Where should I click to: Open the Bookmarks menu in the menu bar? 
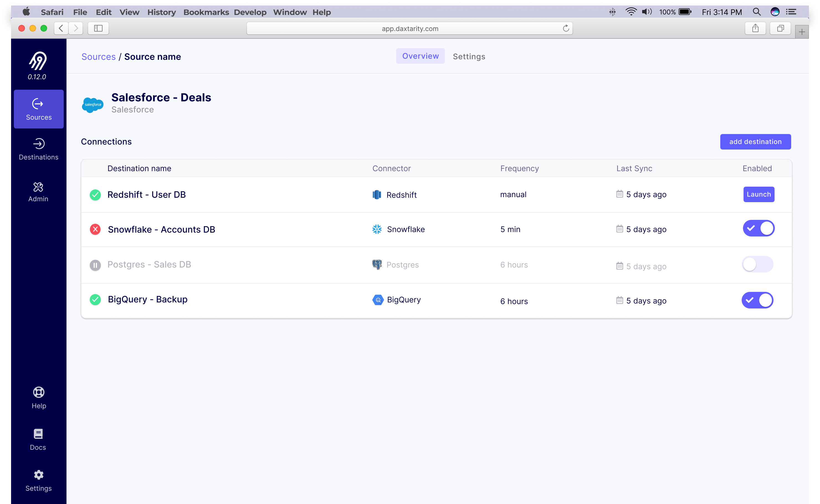click(x=206, y=12)
